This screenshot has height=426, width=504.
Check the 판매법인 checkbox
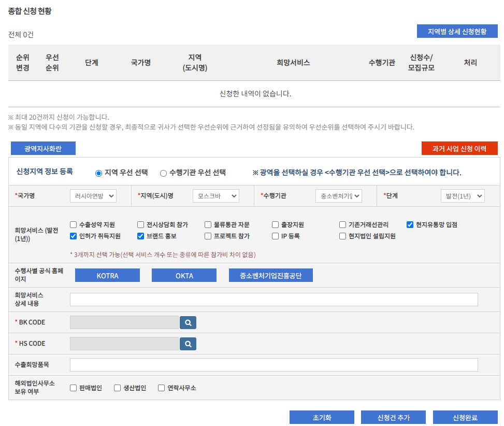(74, 387)
